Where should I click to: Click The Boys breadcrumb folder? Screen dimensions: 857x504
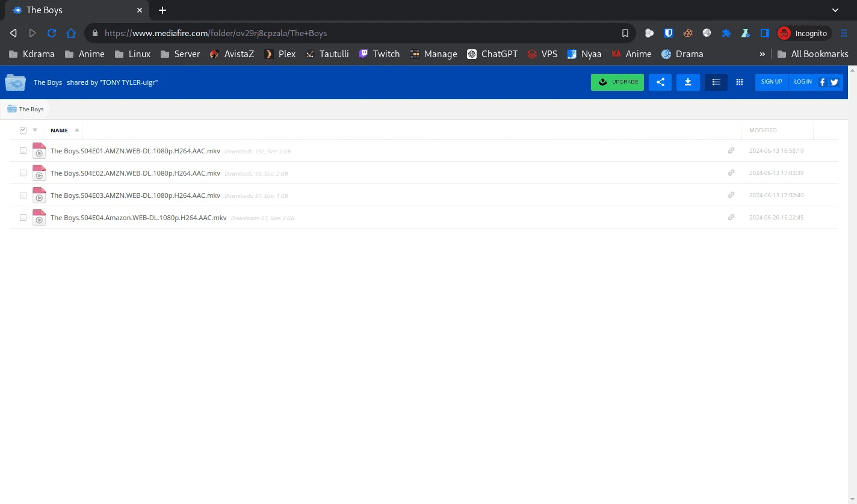26,109
